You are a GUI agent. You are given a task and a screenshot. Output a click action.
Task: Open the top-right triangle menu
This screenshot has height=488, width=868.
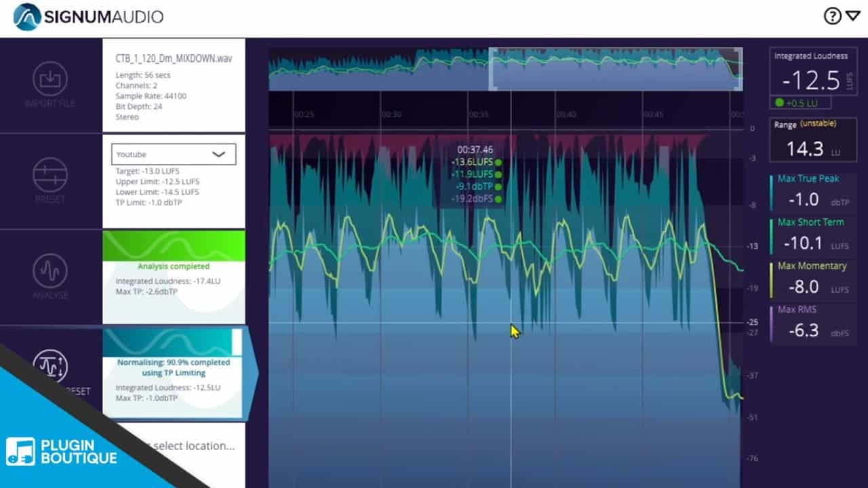tap(853, 16)
